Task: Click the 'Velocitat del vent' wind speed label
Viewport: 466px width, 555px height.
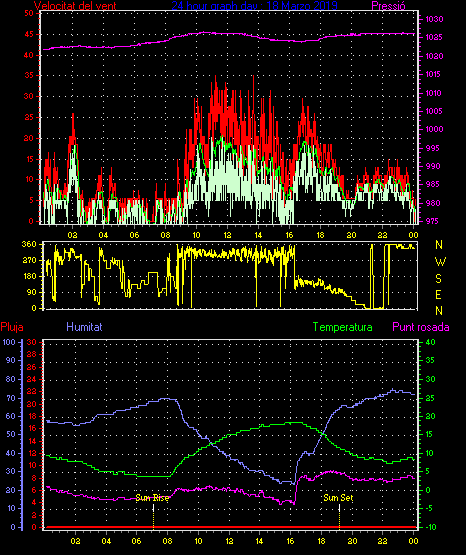Action: (x=75, y=5)
